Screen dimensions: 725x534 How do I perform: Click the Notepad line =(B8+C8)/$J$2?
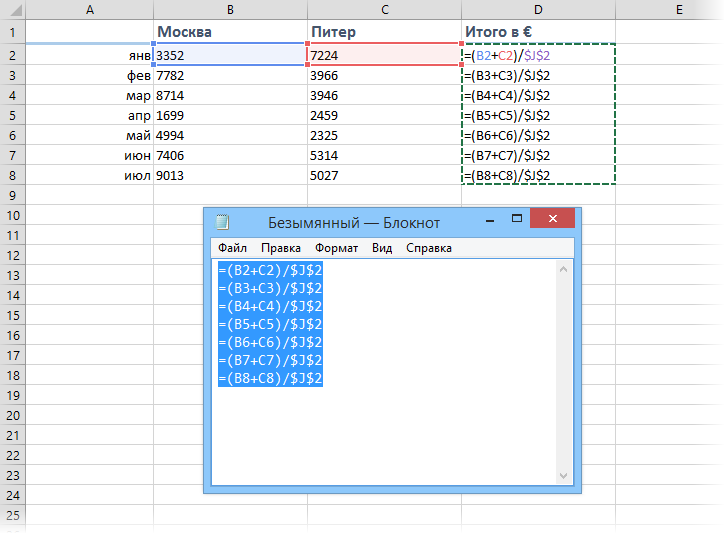(x=270, y=378)
